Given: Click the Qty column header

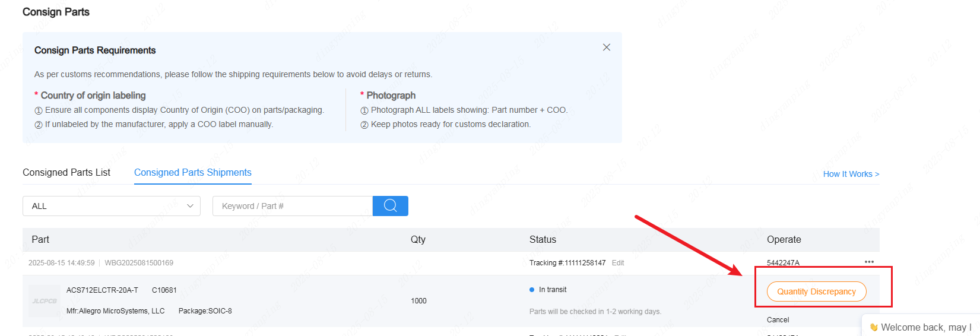Looking at the screenshot, I should (418, 239).
